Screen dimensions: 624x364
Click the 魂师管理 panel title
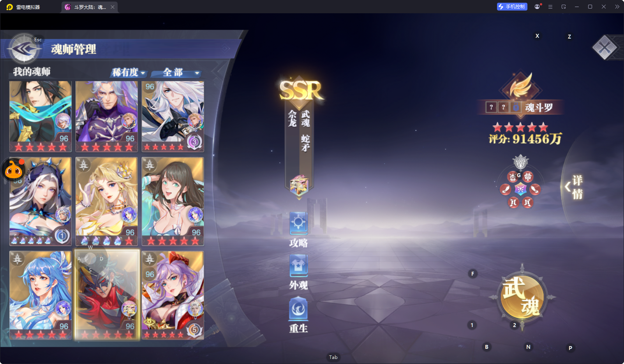click(x=74, y=49)
